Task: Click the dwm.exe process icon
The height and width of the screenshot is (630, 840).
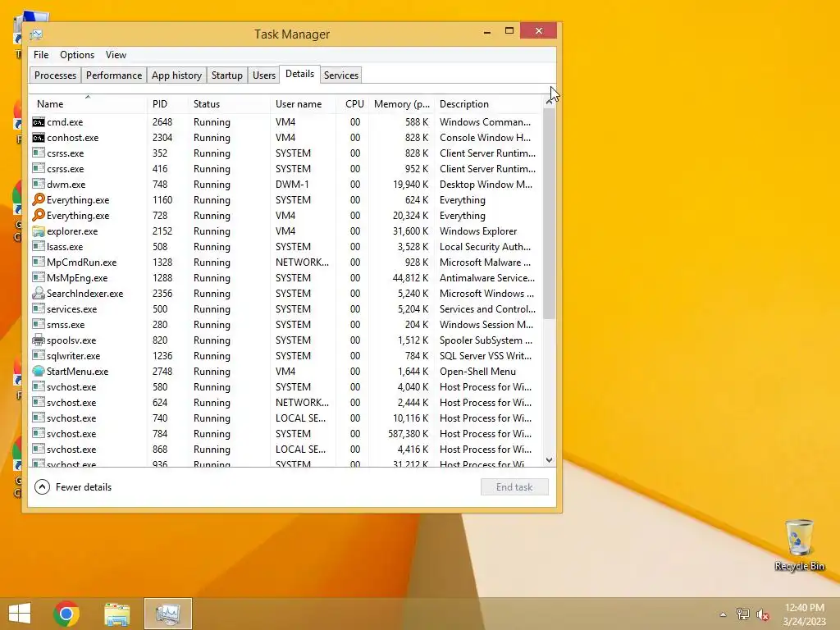Action: click(x=38, y=185)
